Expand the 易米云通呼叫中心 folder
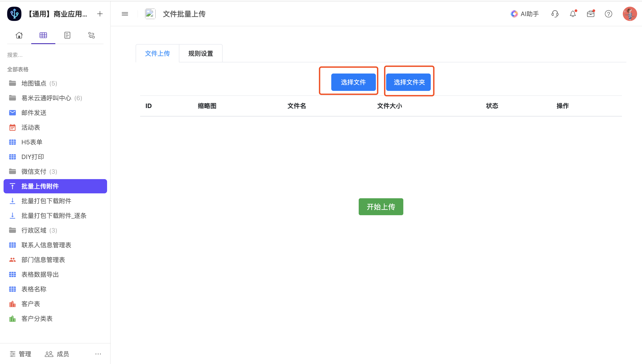 click(55, 98)
